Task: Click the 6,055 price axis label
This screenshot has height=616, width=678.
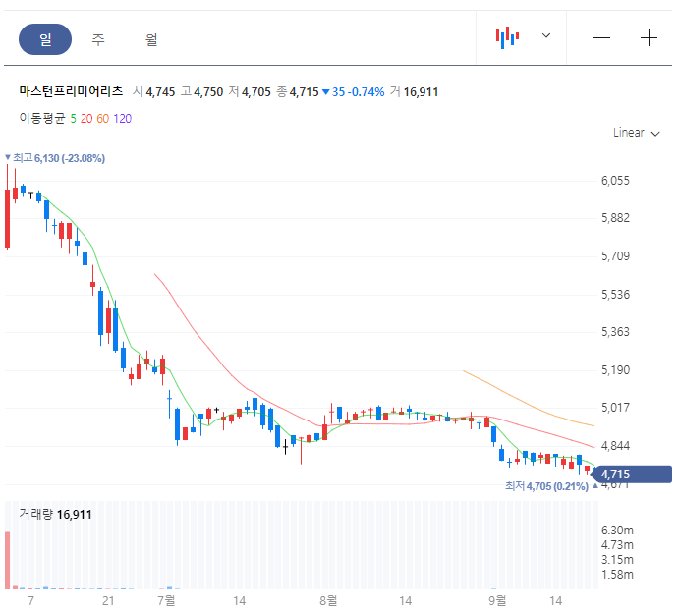Action: [x=615, y=181]
